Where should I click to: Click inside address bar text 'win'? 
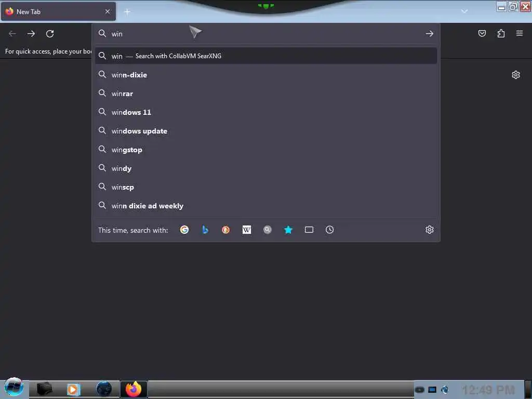[x=117, y=34]
